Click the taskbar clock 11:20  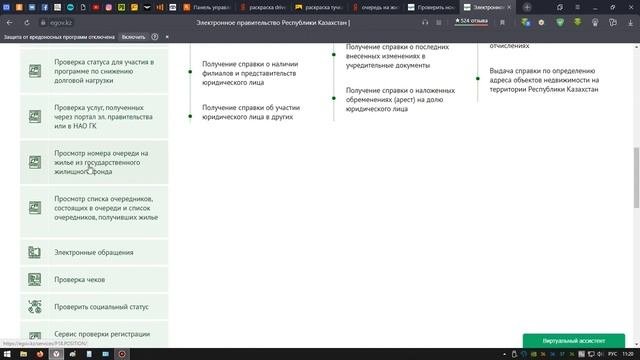click(628, 354)
